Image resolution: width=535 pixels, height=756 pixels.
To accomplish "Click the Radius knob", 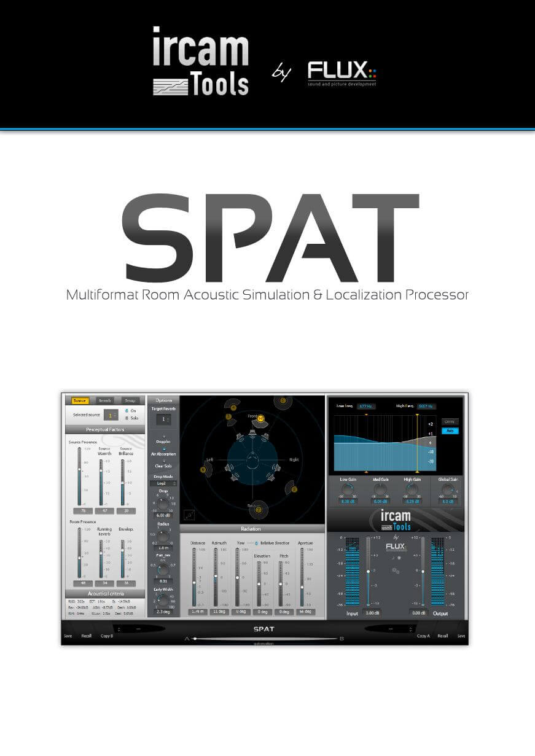I will point(163,536).
